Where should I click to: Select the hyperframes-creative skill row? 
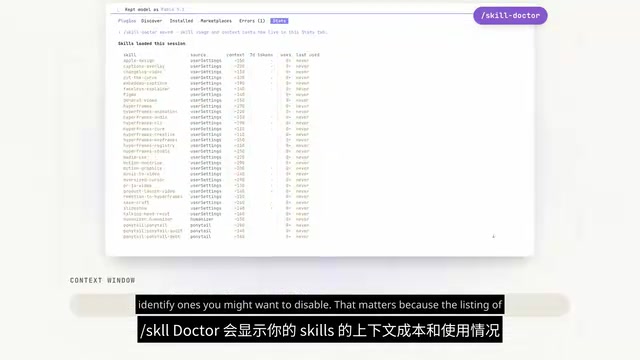pyautogui.click(x=216, y=134)
